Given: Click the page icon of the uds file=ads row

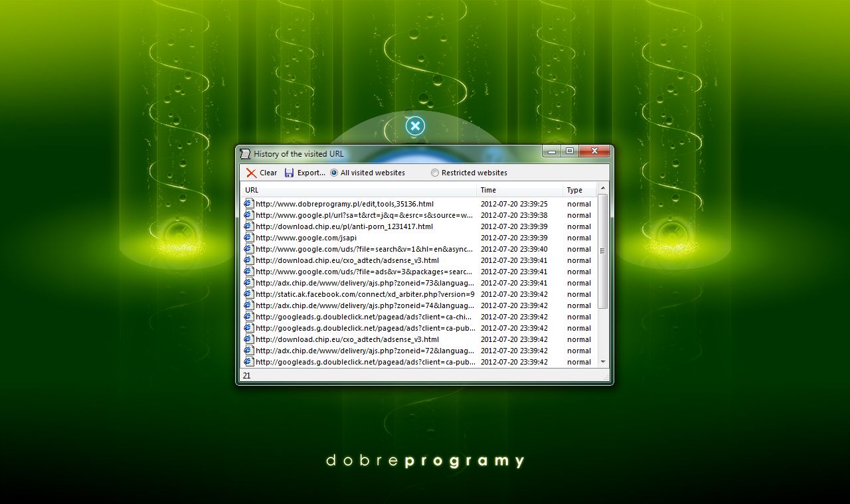Looking at the screenshot, I should (x=249, y=272).
